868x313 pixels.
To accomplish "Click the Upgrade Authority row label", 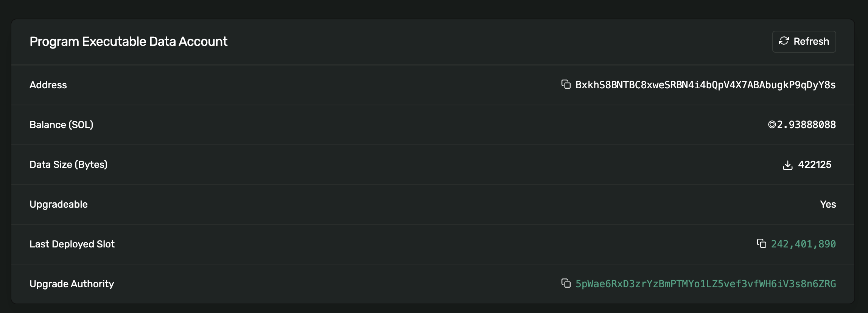I will 72,284.
